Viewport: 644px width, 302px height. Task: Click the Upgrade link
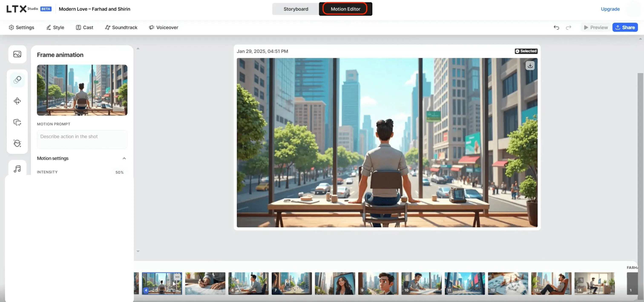coord(610,9)
